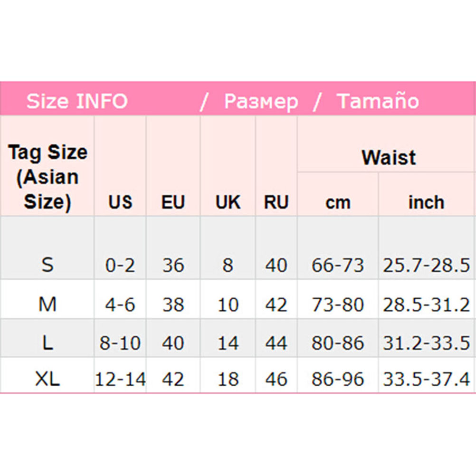Click the 'inch' sub-header under Waist
This screenshot has width=476, height=476.
click(426, 202)
